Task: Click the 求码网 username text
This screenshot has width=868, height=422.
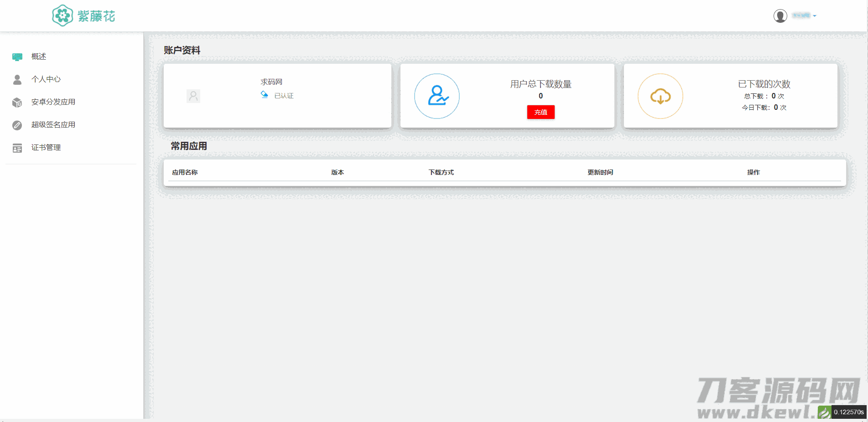Action: click(271, 82)
